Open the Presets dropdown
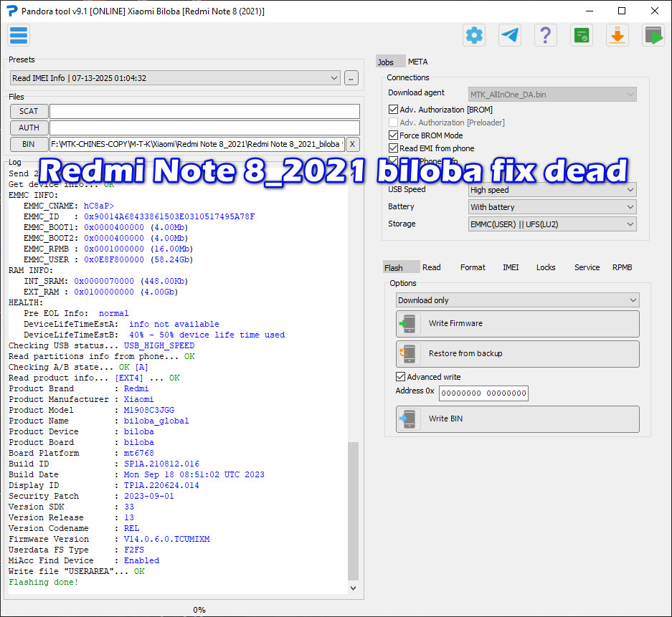Image resolution: width=672 pixels, height=617 pixels. point(175,78)
